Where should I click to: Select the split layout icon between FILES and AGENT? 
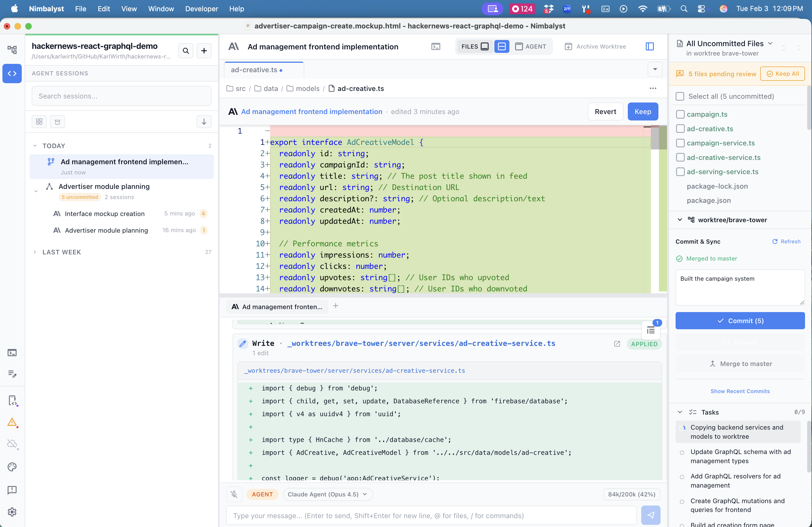502,46
